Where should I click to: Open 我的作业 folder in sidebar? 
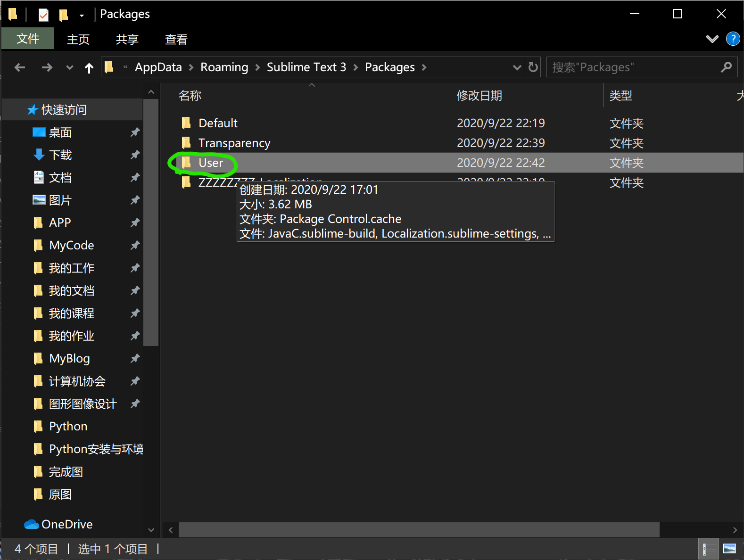click(72, 336)
